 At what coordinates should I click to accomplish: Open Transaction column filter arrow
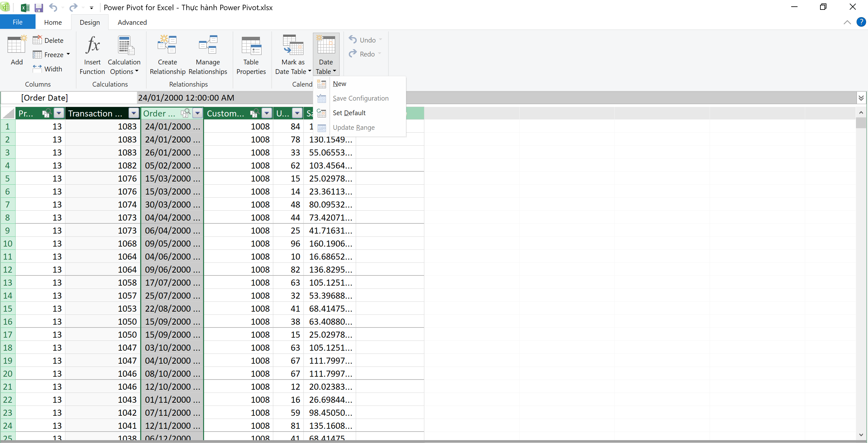(134, 113)
